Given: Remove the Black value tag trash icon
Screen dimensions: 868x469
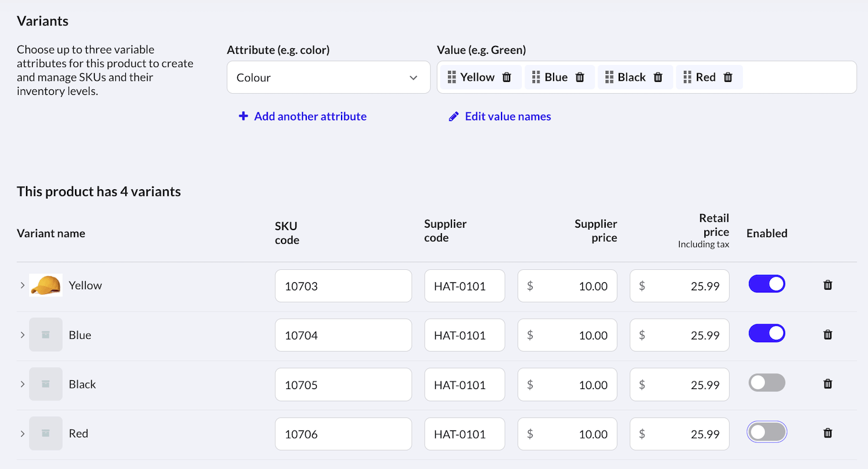Looking at the screenshot, I should click(658, 78).
